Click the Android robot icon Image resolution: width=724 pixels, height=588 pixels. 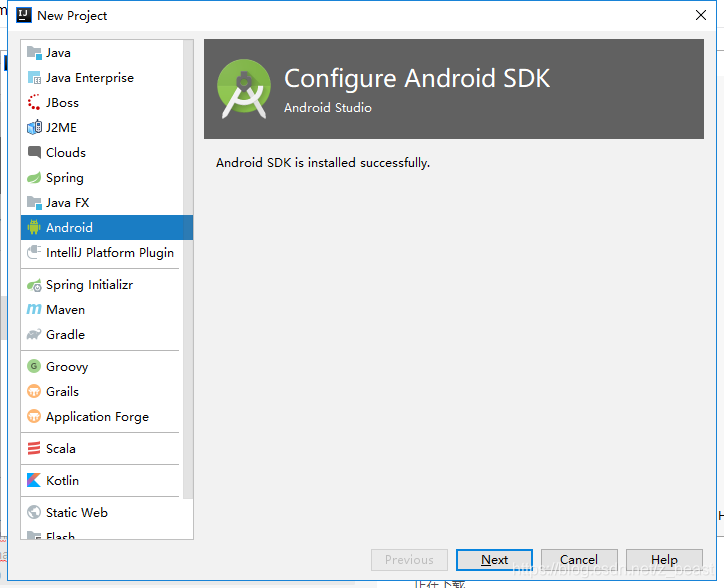coord(34,228)
